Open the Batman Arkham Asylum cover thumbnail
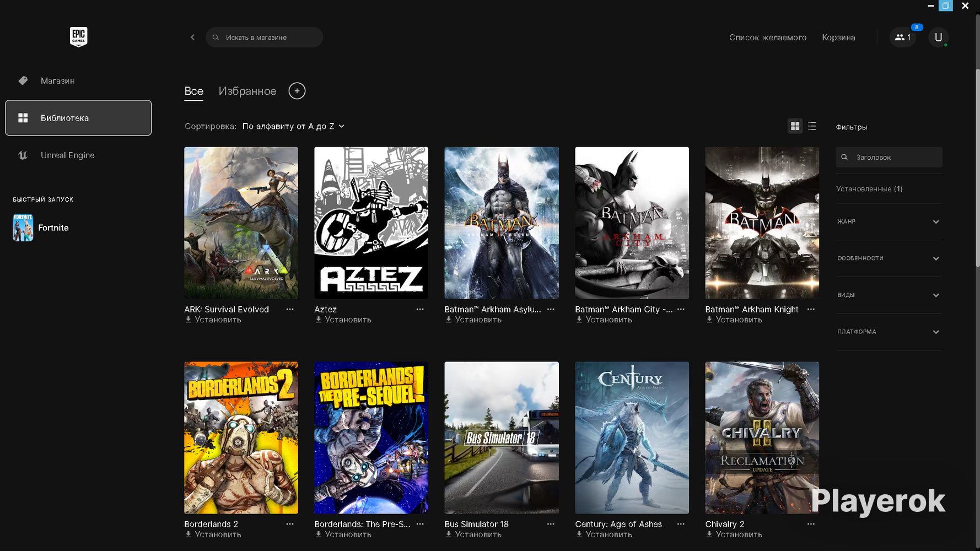 point(502,223)
